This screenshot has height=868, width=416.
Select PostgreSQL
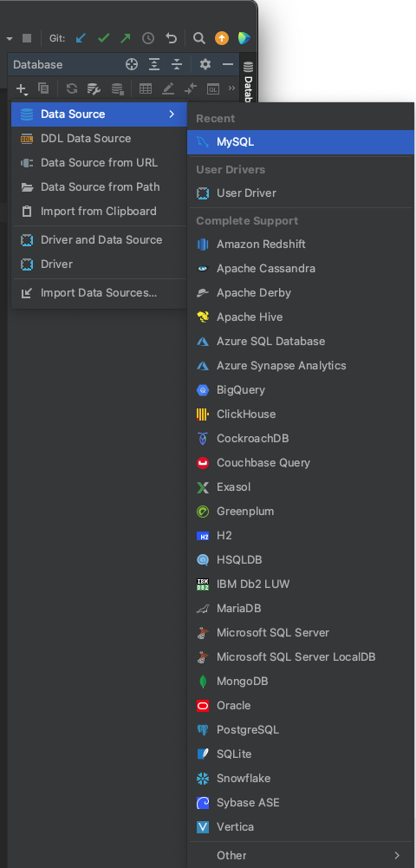click(301, 730)
